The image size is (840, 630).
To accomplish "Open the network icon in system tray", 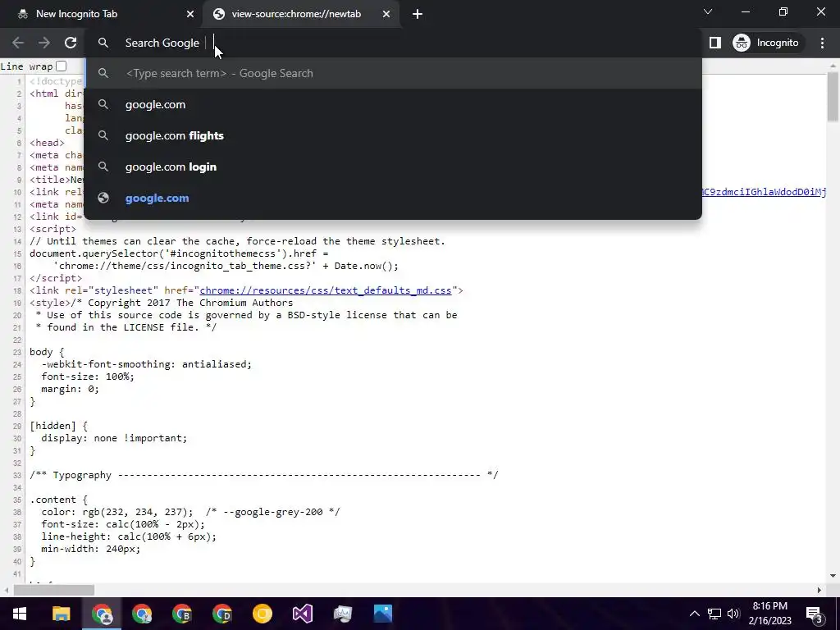I will (x=714, y=614).
